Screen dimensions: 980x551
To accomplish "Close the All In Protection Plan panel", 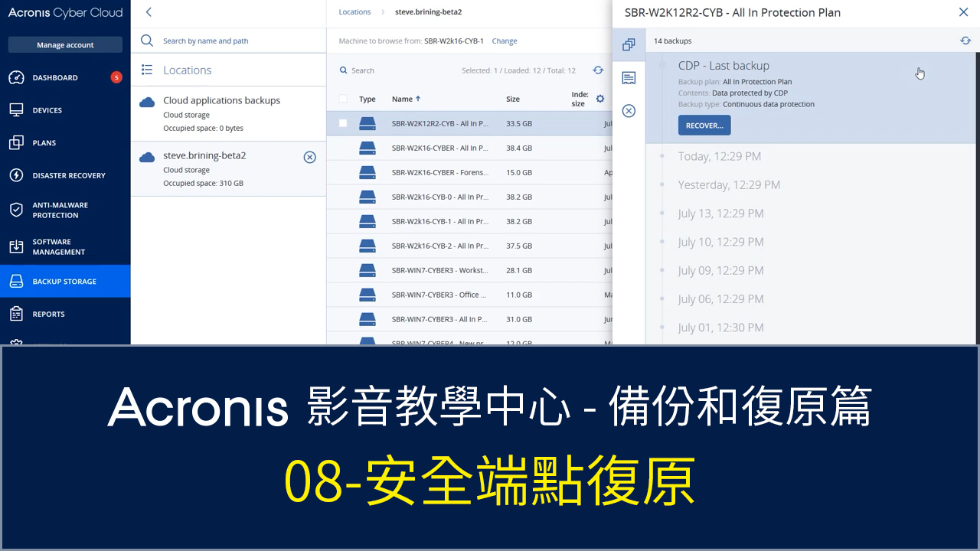I will click(963, 12).
